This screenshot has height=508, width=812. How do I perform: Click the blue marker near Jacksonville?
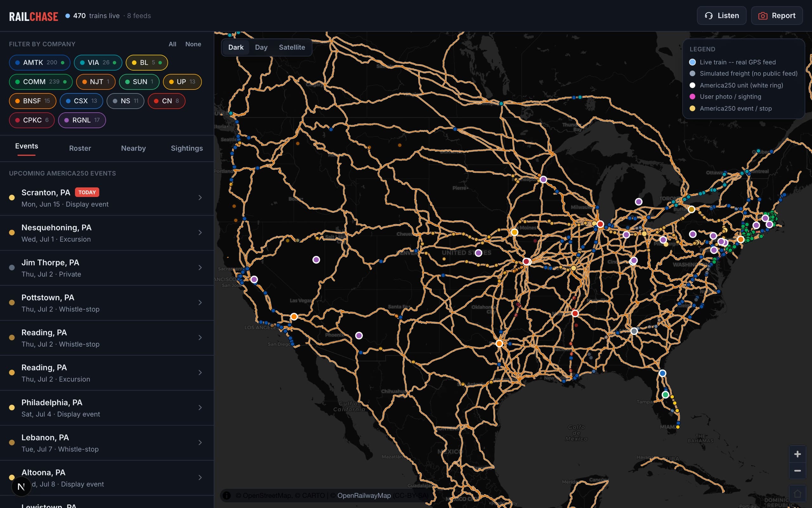click(662, 373)
